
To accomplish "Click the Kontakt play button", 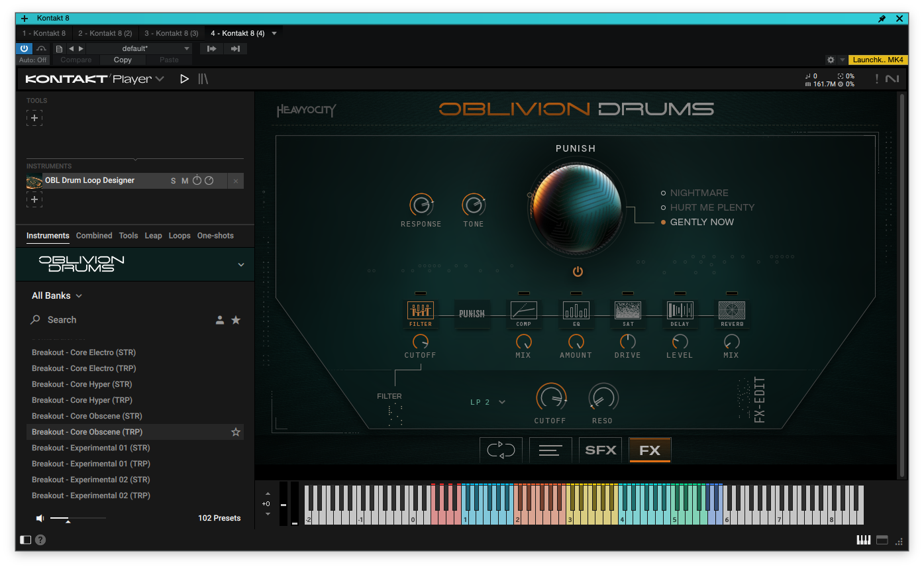I will click(x=185, y=79).
